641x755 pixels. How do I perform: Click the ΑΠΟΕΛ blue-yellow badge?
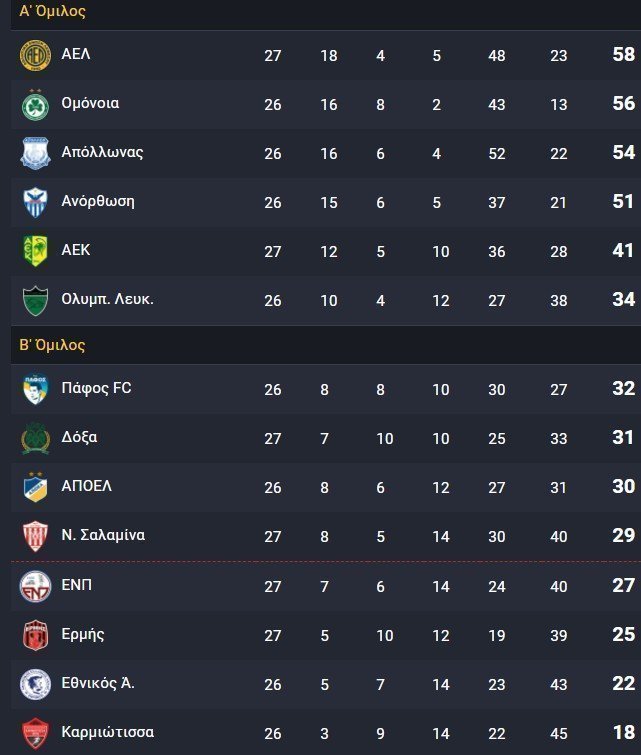tap(35, 487)
